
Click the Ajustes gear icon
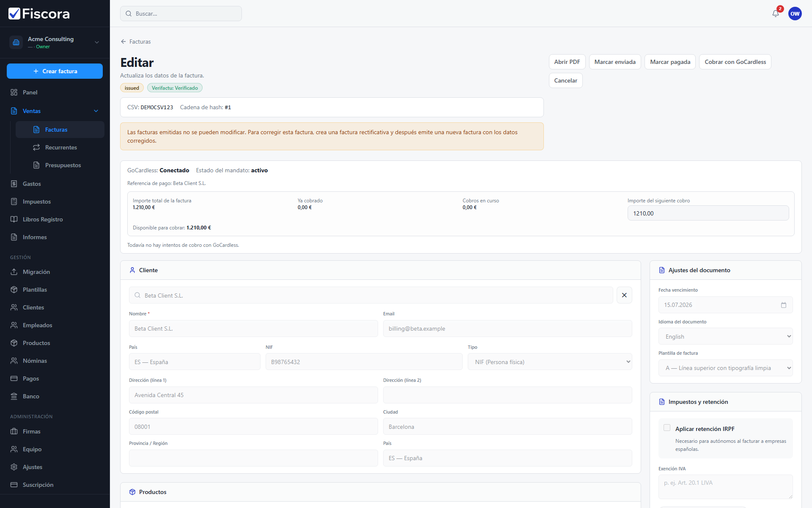[14, 467]
